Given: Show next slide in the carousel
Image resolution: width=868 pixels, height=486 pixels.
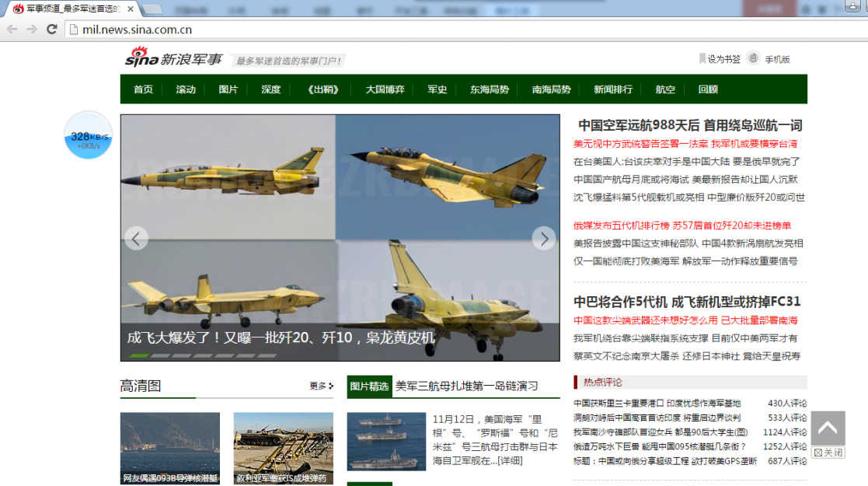Looking at the screenshot, I should [544, 238].
